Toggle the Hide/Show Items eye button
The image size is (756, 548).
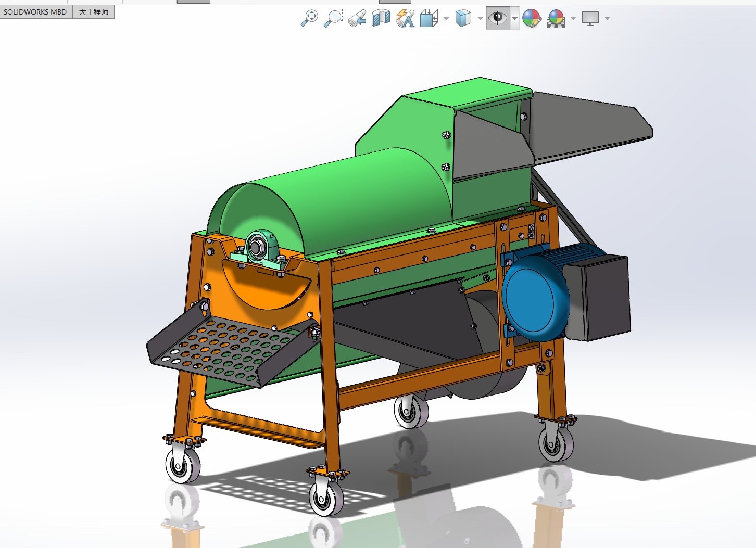(498, 18)
